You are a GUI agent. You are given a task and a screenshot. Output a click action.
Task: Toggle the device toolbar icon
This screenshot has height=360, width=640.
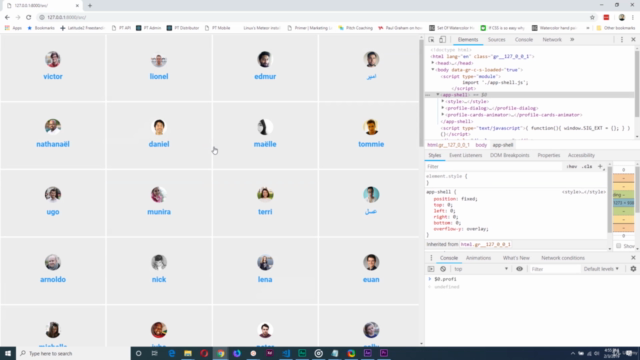click(x=442, y=40)
